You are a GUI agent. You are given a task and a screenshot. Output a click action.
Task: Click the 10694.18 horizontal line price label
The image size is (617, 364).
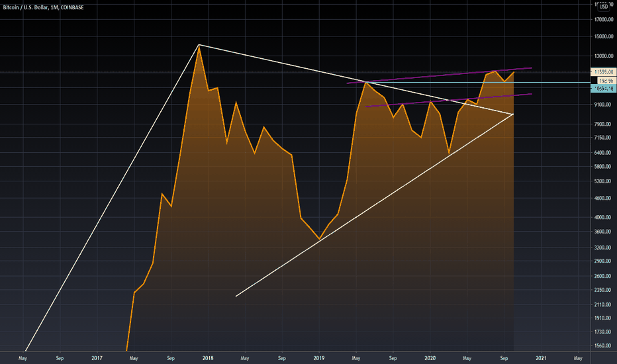[604, 89]
